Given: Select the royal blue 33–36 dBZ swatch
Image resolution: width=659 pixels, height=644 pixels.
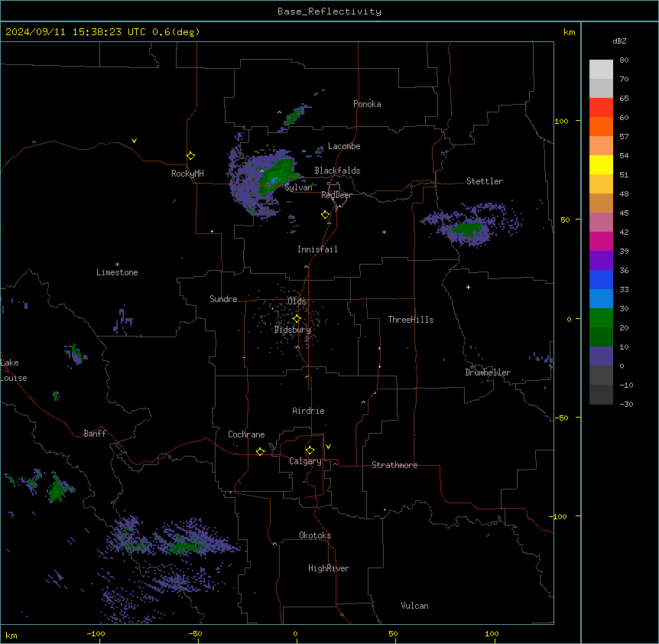Looking at the screenshot, I should tap(601, 279).
